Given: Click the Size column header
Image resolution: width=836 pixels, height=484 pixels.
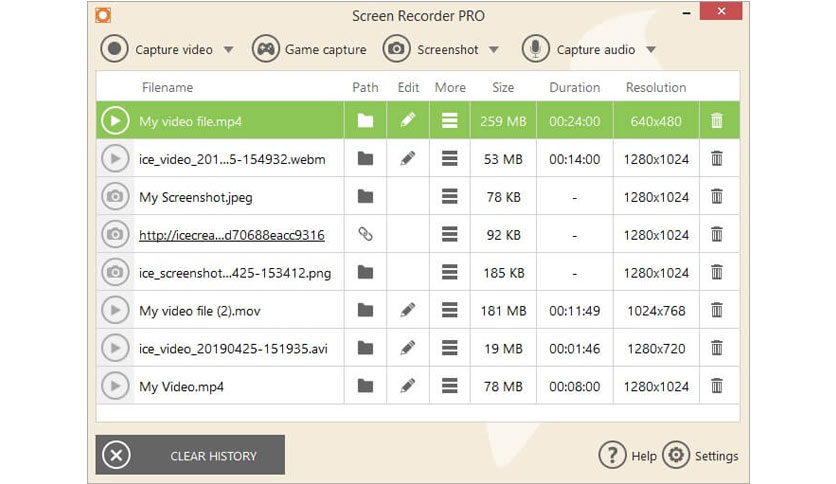Looking at the screenshot, I should coord(503,87).
